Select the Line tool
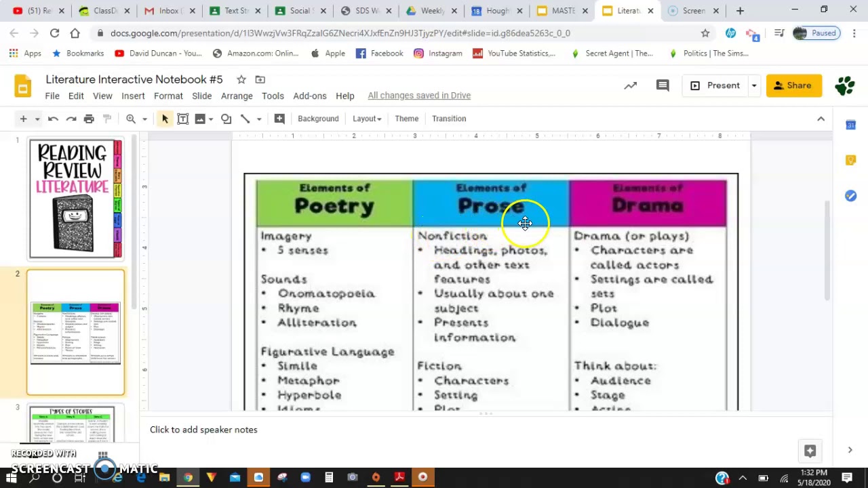This screenshot has height=488, width=868. [x=245, y=119]
